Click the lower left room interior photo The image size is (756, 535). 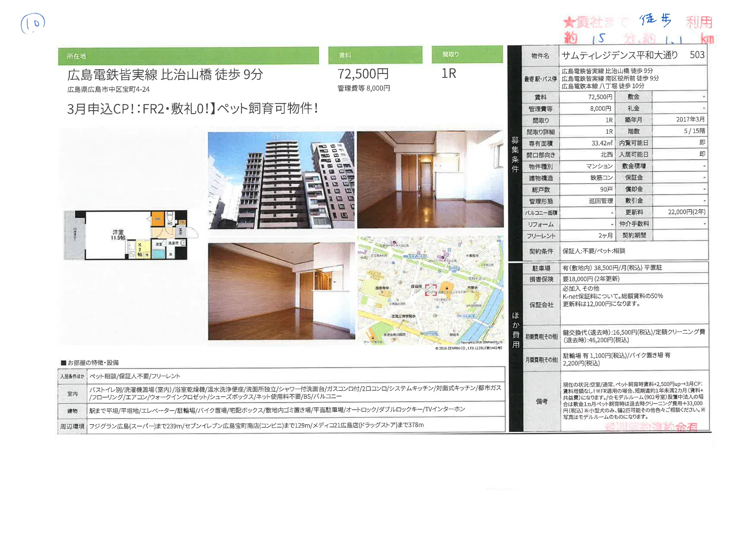click(x=281, y=291)
